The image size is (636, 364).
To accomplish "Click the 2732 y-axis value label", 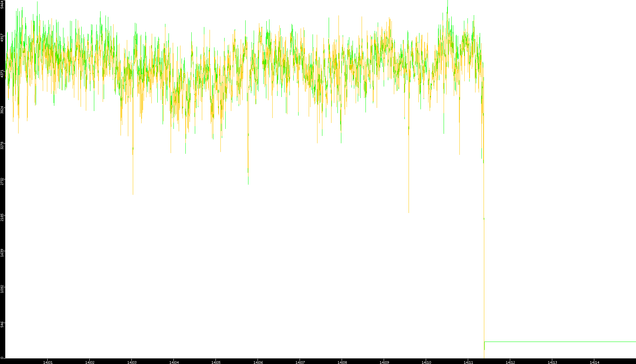I will pyautogui.click(x=2, y=181).
